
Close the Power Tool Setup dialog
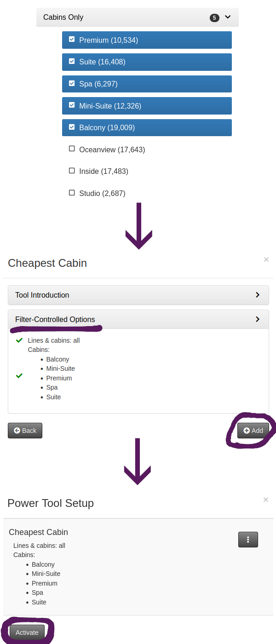pyautogui.click(x=266, y=500)
